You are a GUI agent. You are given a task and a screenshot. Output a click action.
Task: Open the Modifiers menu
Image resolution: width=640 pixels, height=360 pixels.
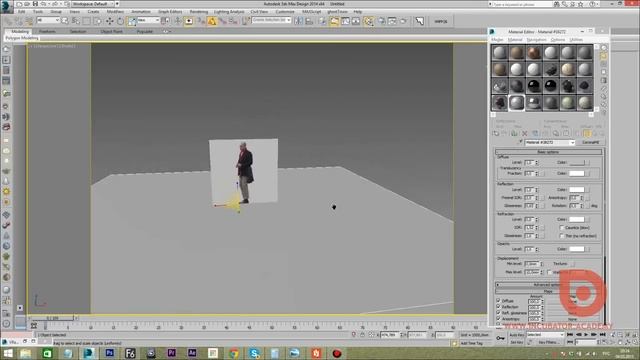click(115, 12)
